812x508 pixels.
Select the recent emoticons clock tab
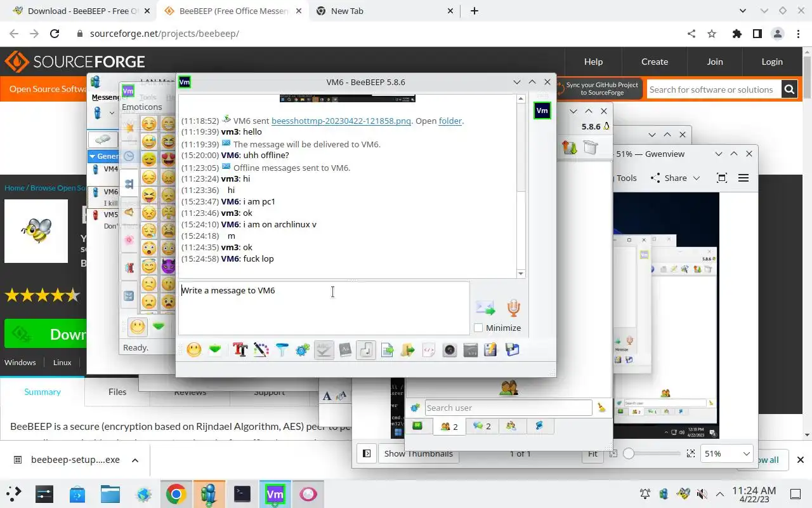pyautogui.click(x=129, y=156)
